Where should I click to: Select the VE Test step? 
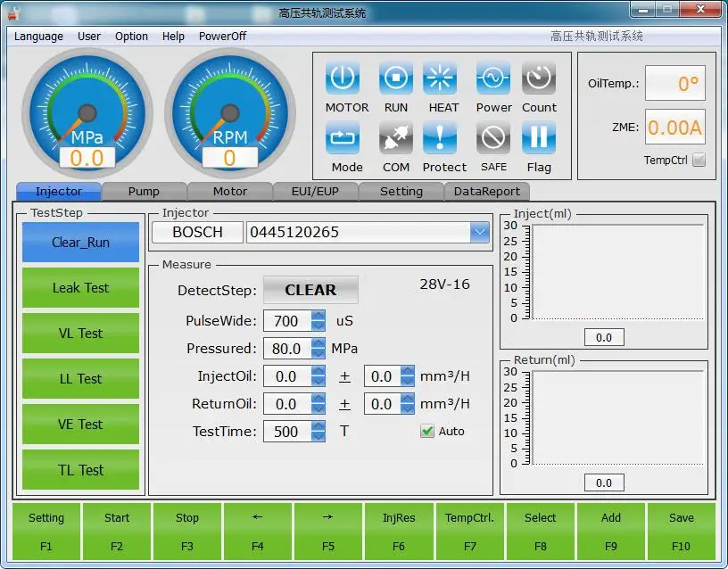coord(81,425)
